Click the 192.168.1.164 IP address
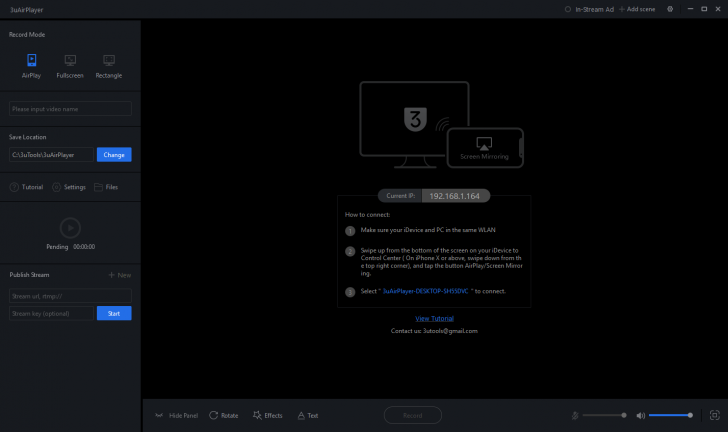 click(x=455, y=196)
